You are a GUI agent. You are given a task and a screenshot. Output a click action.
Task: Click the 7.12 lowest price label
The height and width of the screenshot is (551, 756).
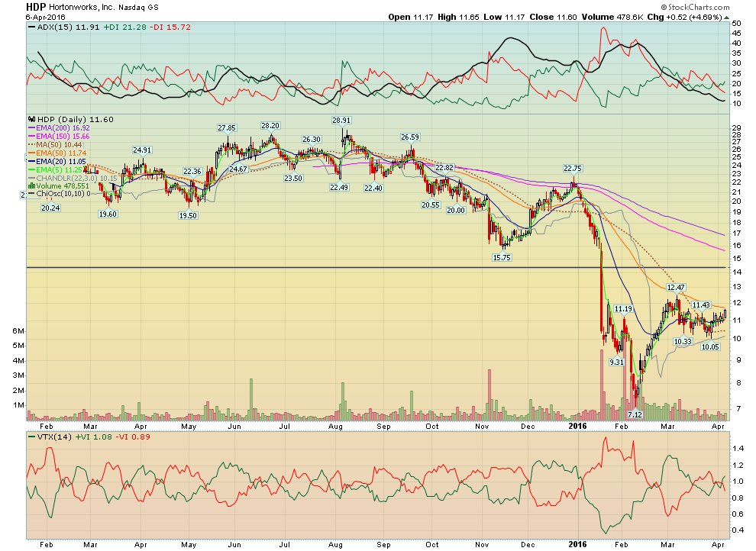point(635,414)
